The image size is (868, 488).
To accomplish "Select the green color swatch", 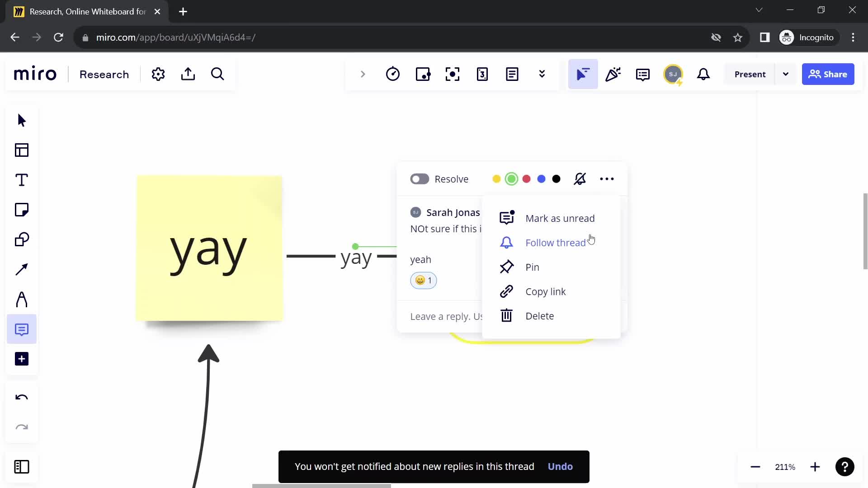I will 511,179.
